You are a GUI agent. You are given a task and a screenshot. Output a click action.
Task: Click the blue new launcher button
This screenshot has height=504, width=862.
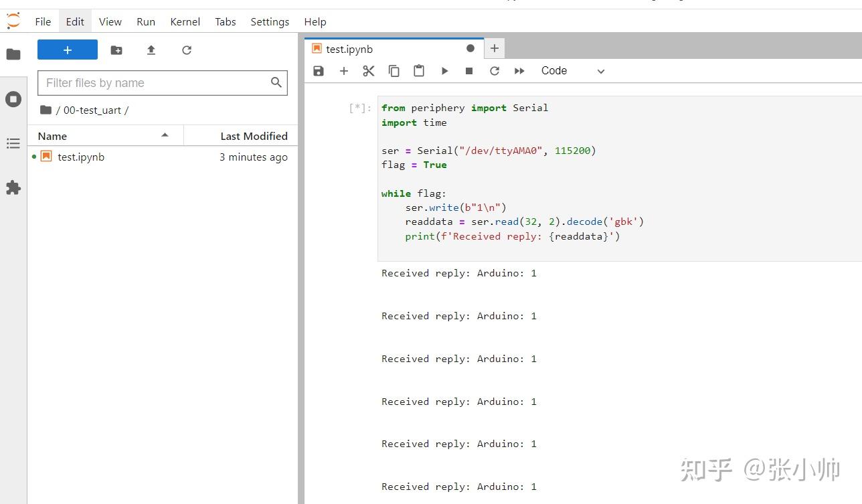[x=68, y=50]
